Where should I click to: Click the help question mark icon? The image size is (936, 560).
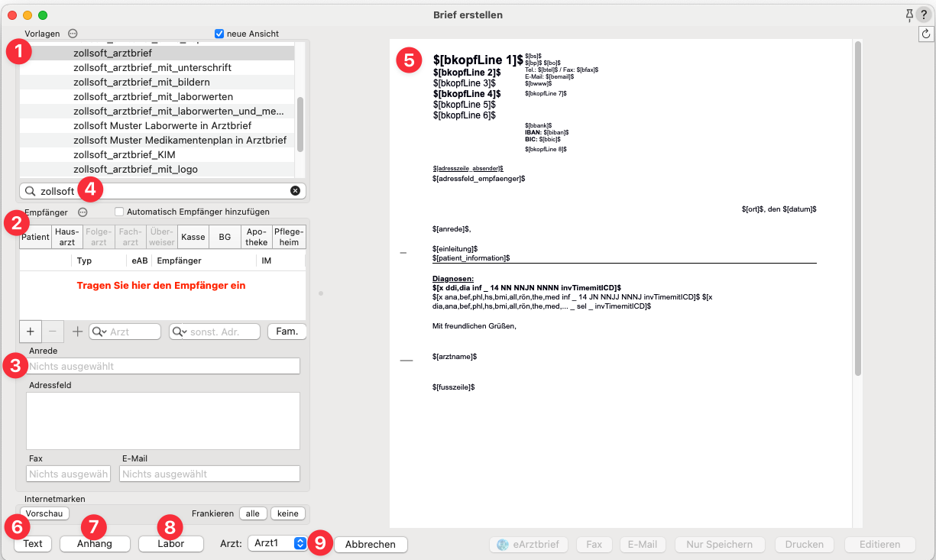pyautogui.click(x=924, y=15)
